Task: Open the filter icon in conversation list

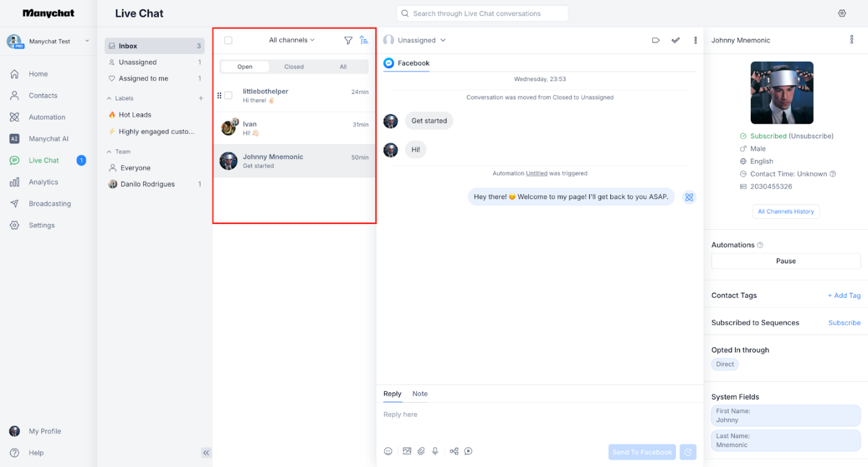Action: 348,40
